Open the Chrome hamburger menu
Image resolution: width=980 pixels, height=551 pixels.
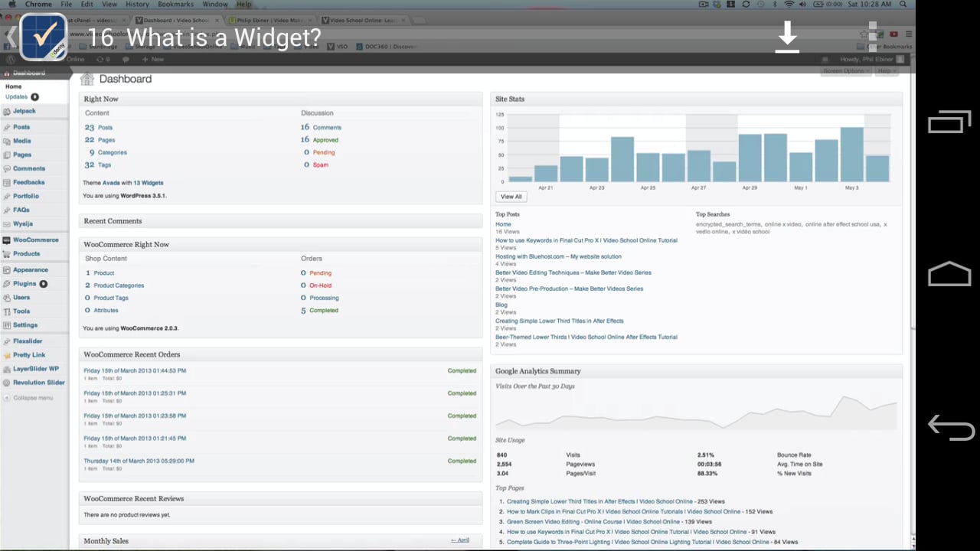[x=909, y=34]
